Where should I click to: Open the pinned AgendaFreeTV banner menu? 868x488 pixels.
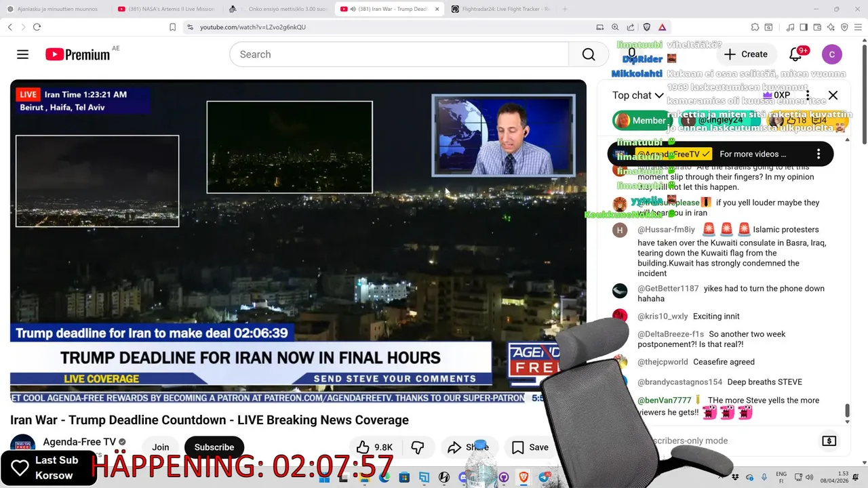click(818, 154)
